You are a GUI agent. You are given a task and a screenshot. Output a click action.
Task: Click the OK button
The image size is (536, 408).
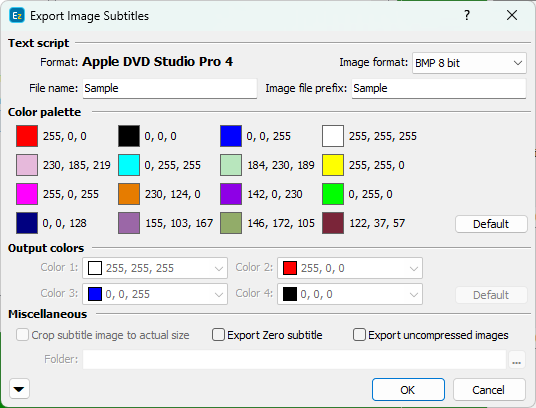point(408,390)
